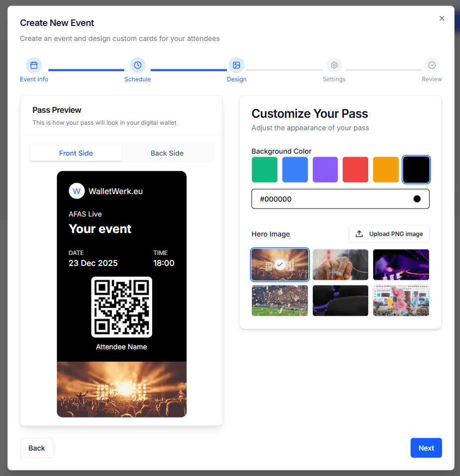Pick the purple DJ lights hero image
460x476 pixels.
[401, 264]
